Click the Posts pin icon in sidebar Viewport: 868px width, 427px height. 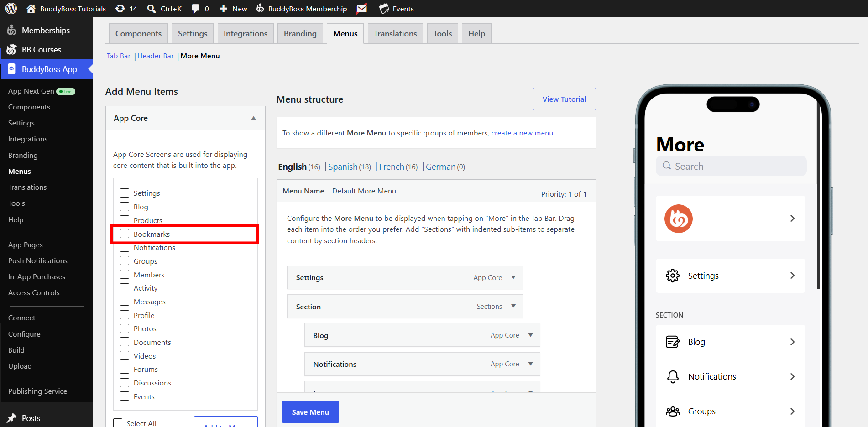coord(12,418)
